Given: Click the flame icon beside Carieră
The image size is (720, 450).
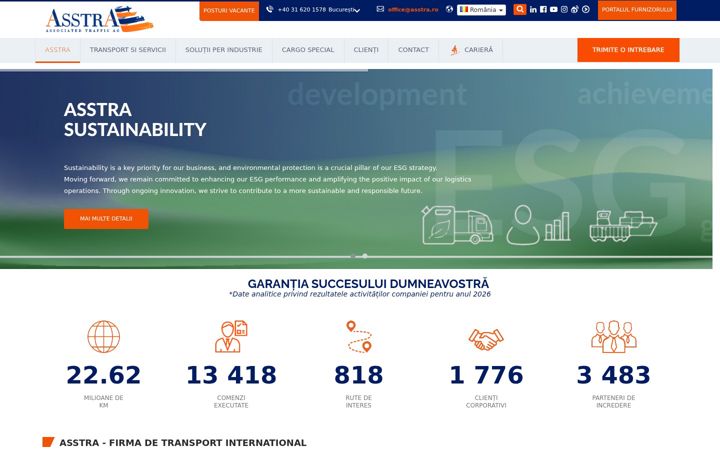Looking at the screenshot, I should click(455, 50).
